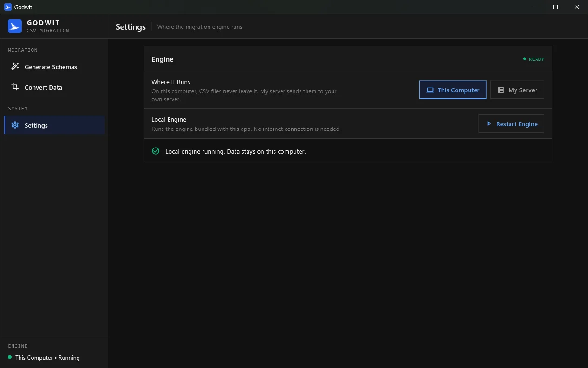
Task: Switch the engine to My Server
Action: (517, 90)
